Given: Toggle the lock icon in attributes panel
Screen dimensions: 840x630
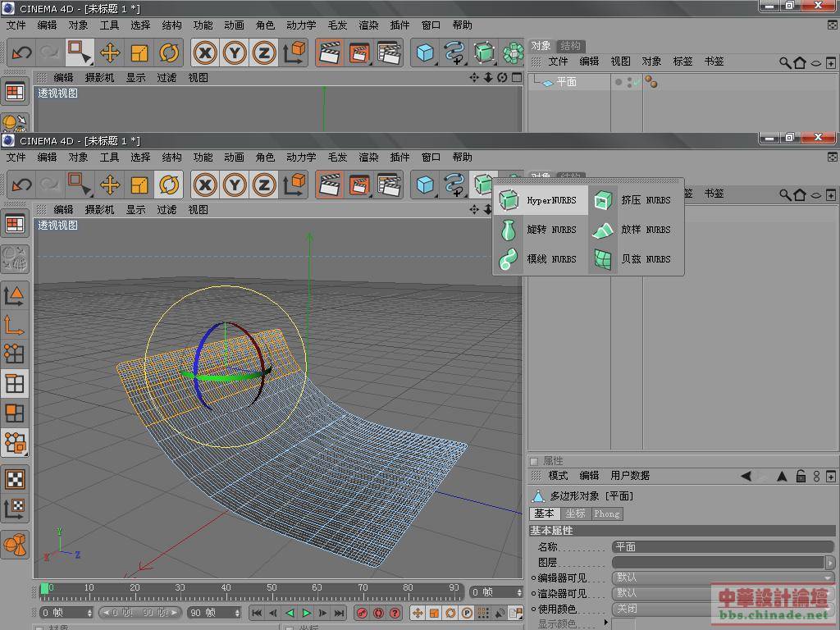Looking at the screenshot, I should click(800, 476).
